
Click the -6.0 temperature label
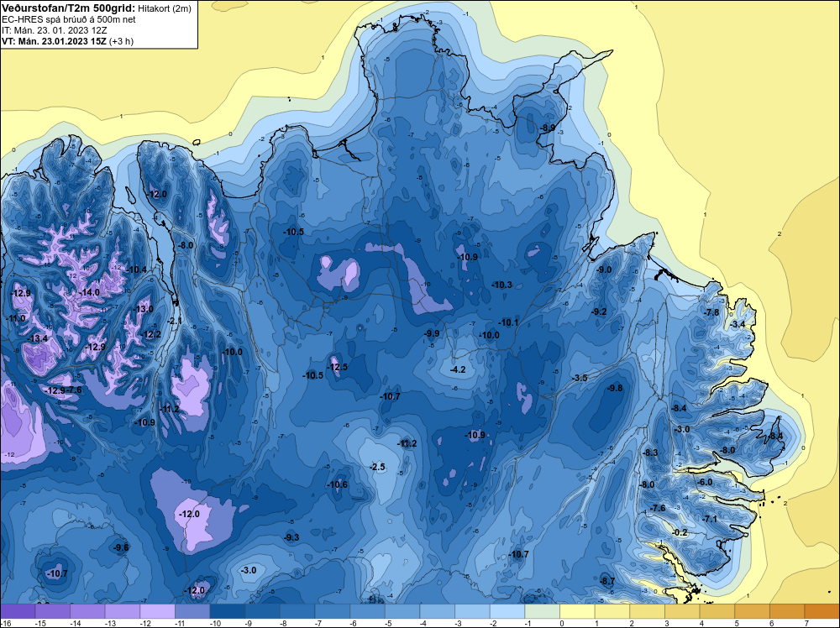tap(706, 482)
